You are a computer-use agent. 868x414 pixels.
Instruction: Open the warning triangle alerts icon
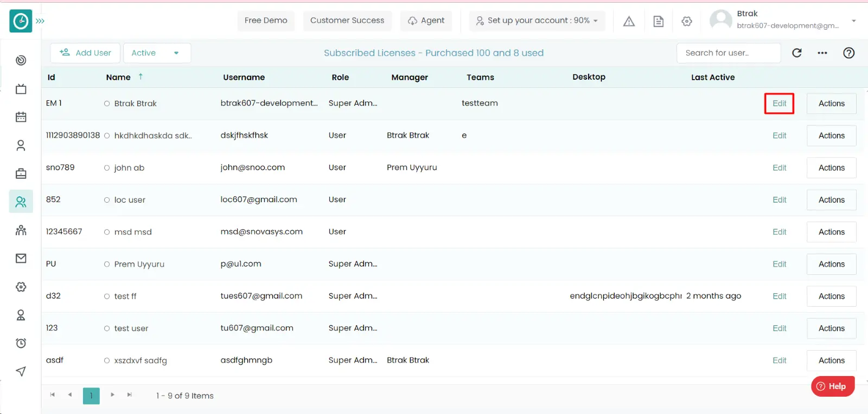629,21
